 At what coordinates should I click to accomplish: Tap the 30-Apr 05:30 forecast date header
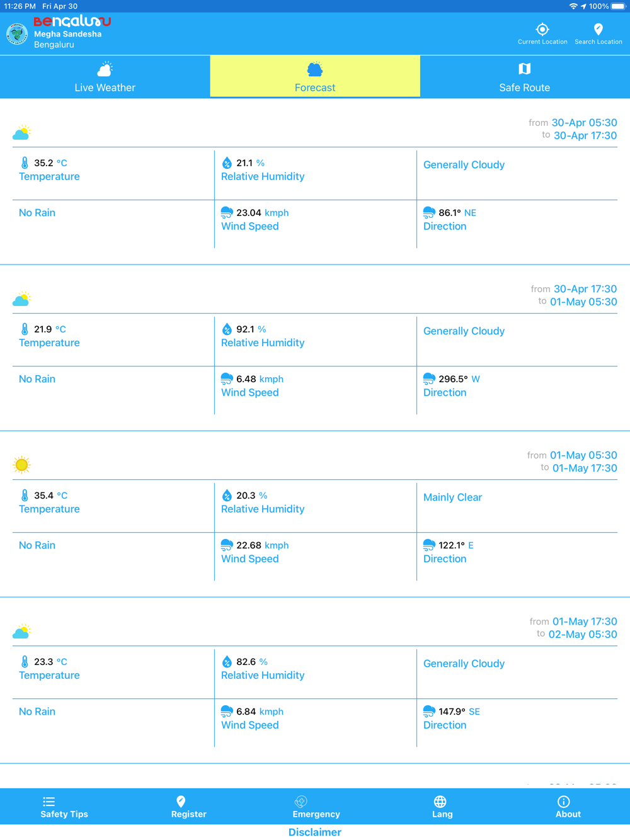coord(584,123)
